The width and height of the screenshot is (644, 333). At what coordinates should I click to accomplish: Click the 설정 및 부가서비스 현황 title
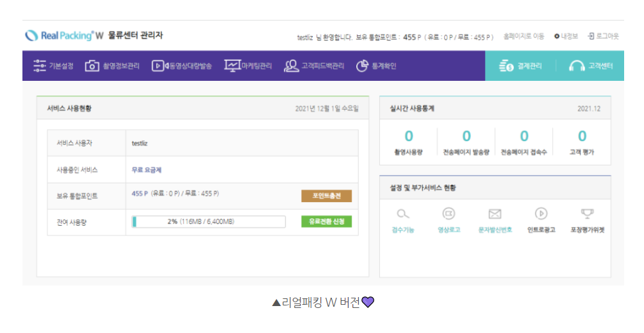point(423,188)
